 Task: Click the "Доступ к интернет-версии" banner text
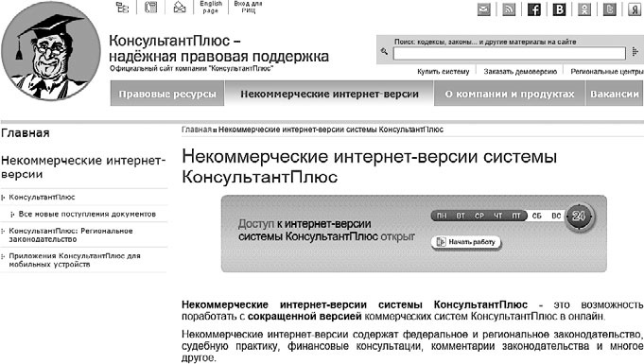326,230
